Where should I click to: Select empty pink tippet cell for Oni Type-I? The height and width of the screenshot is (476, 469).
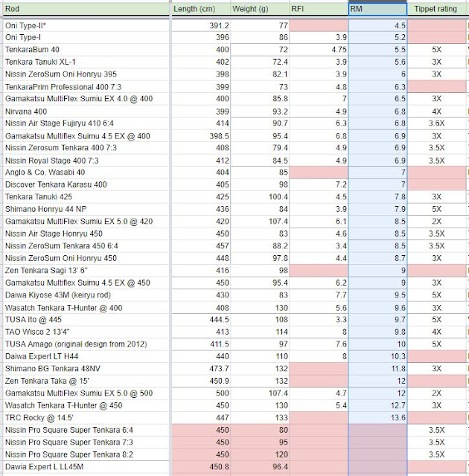coord(436,38)
